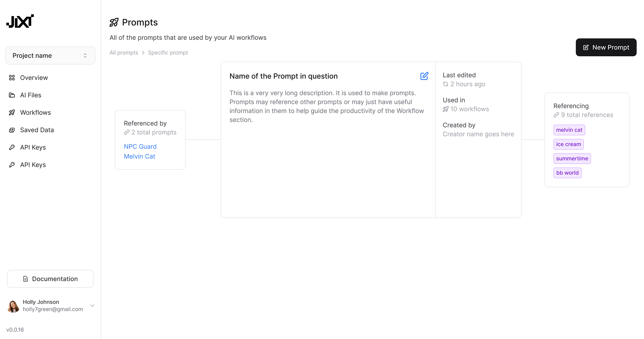
Task: Select the purple ice cream reference tag
Action: click(x=568, y=144)
